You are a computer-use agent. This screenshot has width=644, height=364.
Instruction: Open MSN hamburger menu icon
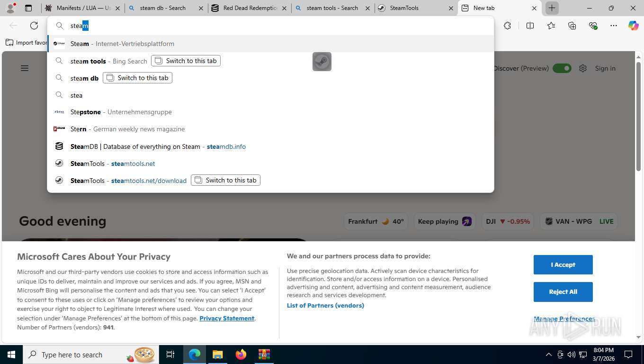pyautogui.click(x=25, y=68)
